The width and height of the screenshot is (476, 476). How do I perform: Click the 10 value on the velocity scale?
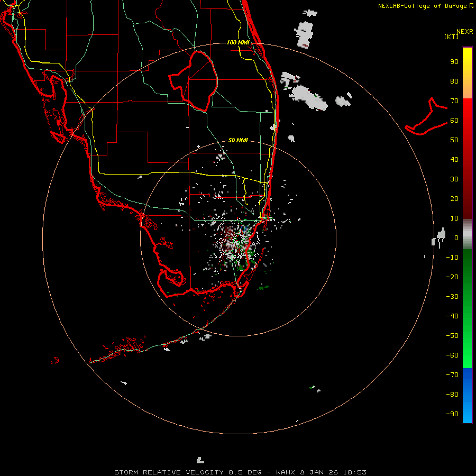tap(454, 218)
